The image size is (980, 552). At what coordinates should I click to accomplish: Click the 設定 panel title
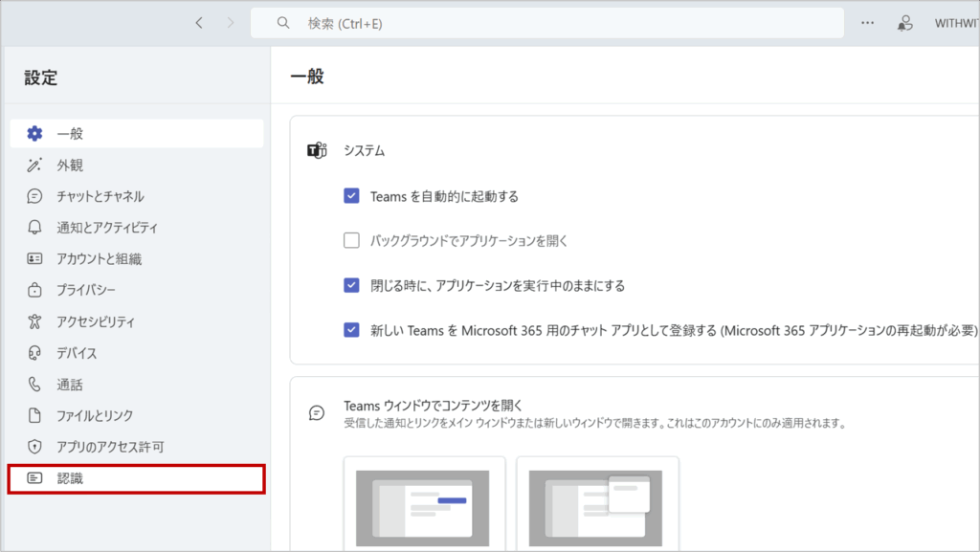tap(41, 77)
